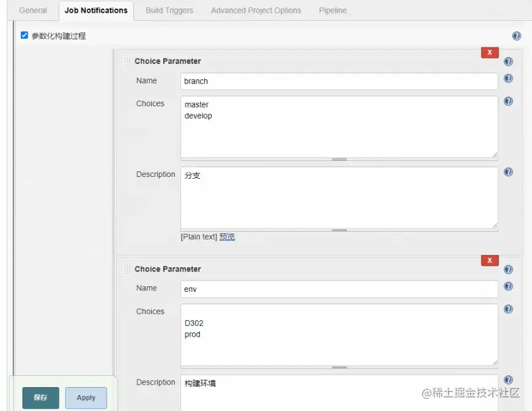Viewport: 532px width, 411px height.
Task: Delete the branch Choice Parameter with X
Action: tap(490, 53)
